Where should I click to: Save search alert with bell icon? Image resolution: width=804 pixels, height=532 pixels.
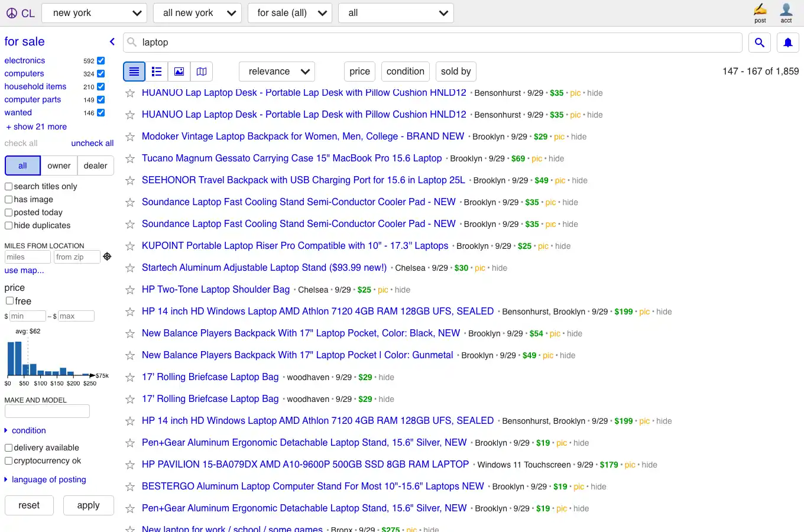(x=788, y=43)
